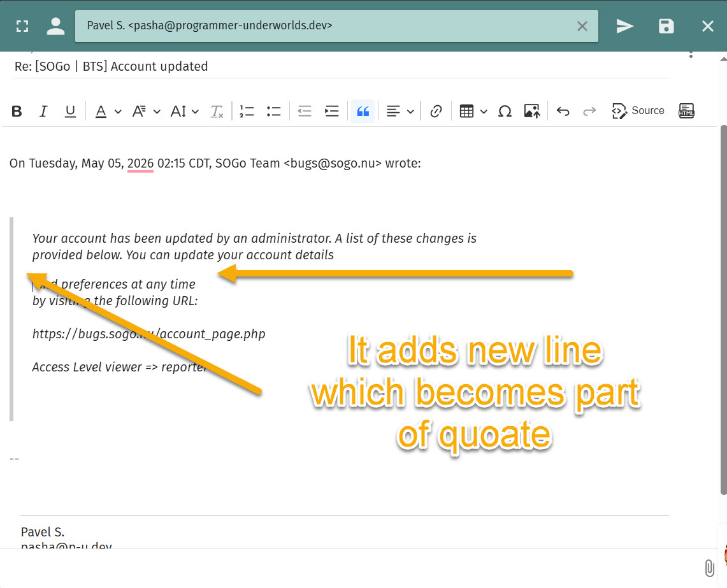Insert a bulleted list
This screenshot has width=727, height=588.
coord(273,111)
